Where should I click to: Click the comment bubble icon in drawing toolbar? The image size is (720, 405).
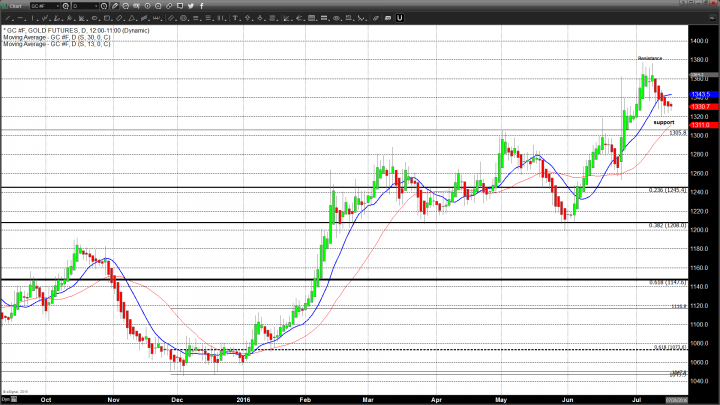click(388, 18)
